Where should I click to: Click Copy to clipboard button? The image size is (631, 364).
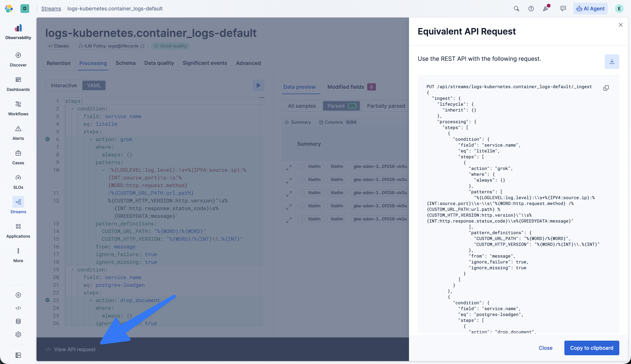coord(592,348)
